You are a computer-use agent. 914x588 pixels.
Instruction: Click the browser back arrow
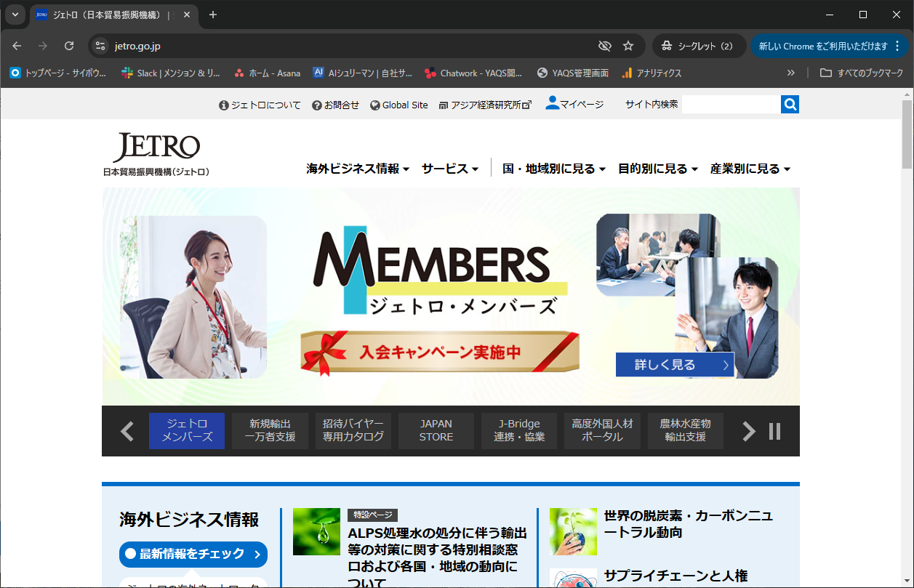pyautogui.click(x=17, y=46)
